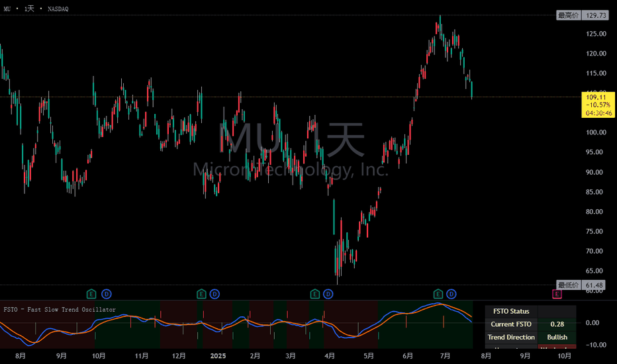Select the 4月 time axis label
617x364 pixels.
click(x=330, y=356)
